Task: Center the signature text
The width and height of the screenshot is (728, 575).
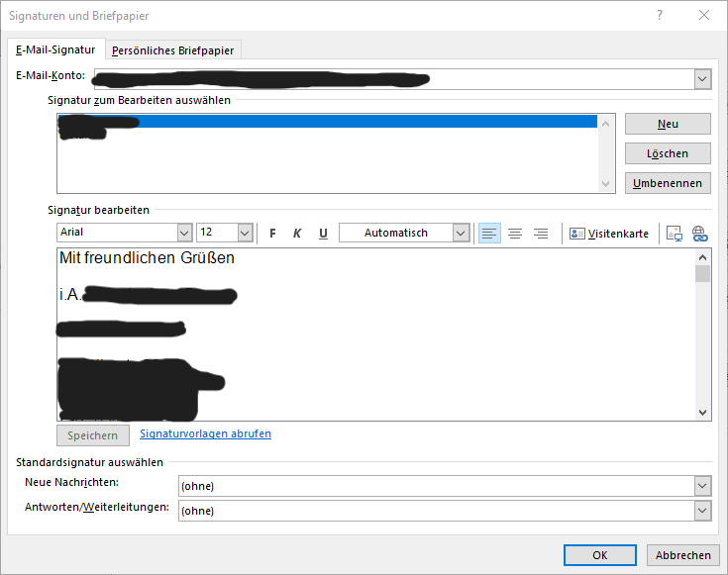Action: tap(515, 233)
